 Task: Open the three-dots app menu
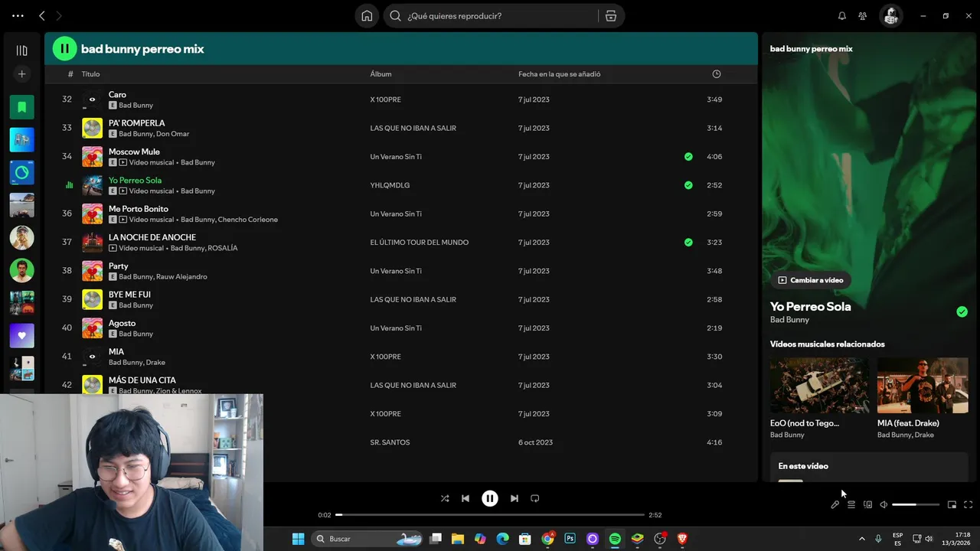(18, 15)
